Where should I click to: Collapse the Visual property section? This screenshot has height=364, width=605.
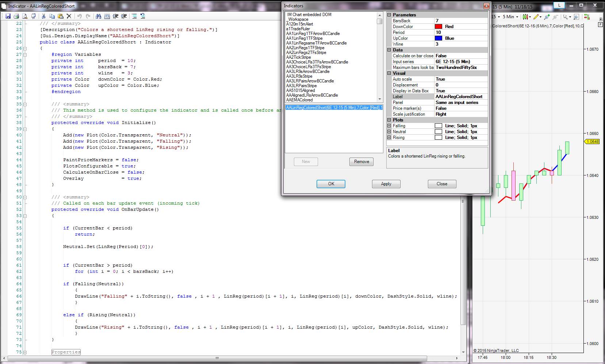pyautogui.click(x=389, y=73)
